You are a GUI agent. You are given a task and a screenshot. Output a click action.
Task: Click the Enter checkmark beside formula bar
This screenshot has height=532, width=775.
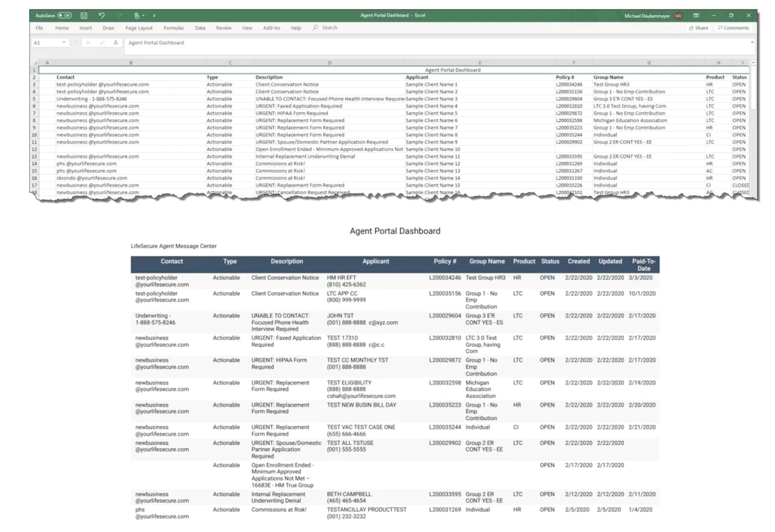[x=102, y=43]
